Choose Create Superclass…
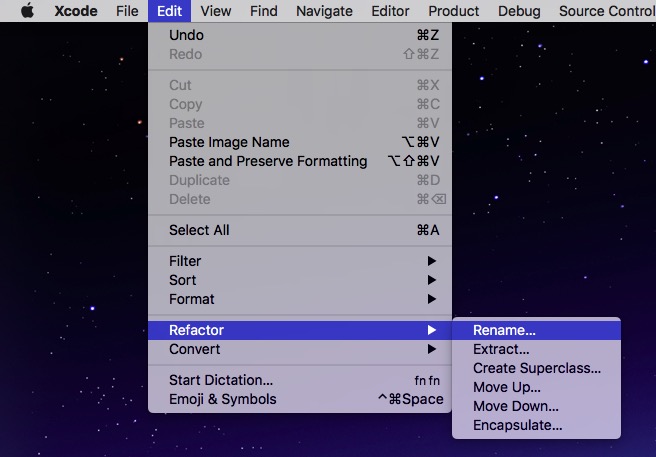 (536, 368)
